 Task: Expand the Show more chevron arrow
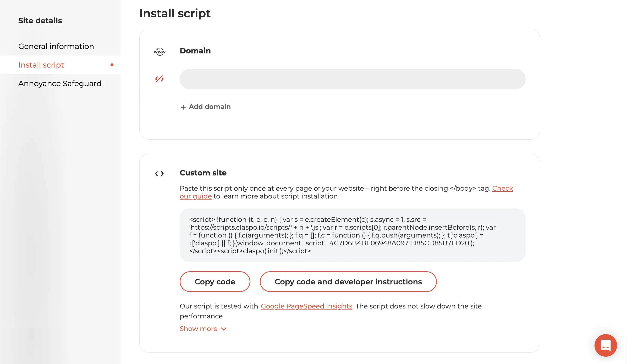click(224, 329)
